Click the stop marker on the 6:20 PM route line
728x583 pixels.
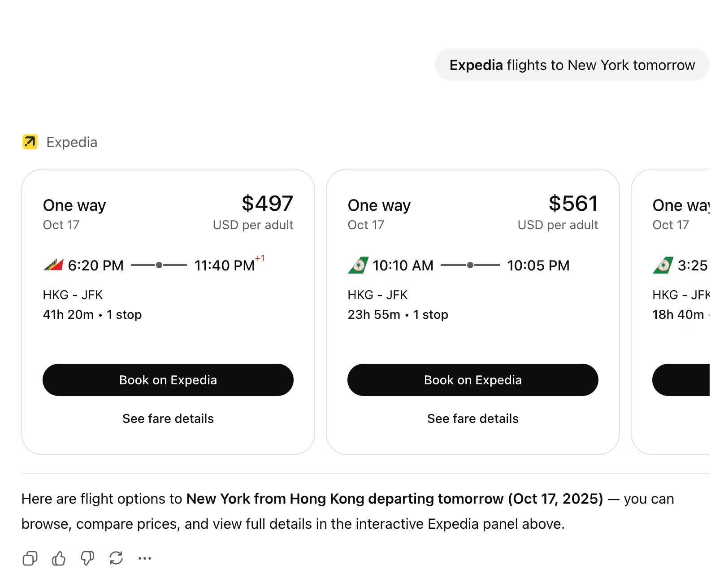(x=159, y=265)
